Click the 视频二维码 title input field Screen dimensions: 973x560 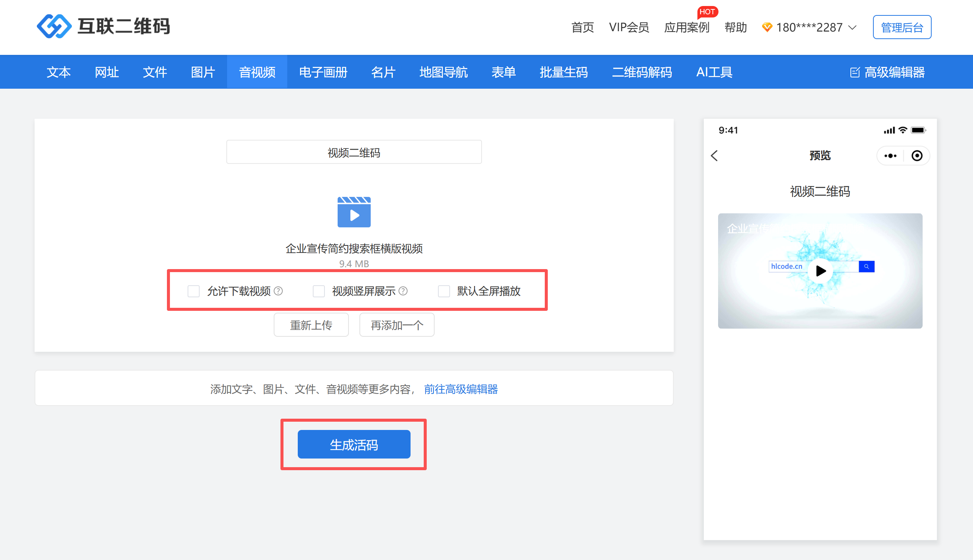coord(354,152)
